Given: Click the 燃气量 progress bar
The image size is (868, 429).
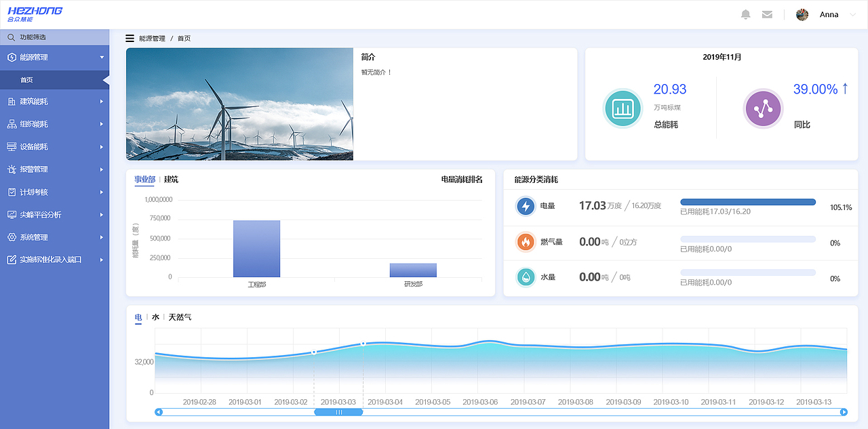Looking at the screenshot, I should click(x=748, y=239).
